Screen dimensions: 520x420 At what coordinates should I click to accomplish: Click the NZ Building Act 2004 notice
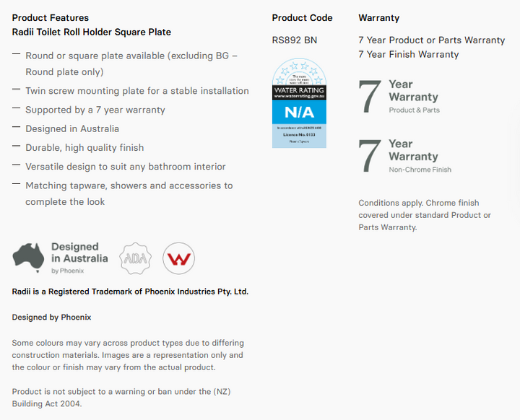click(121, 398)
